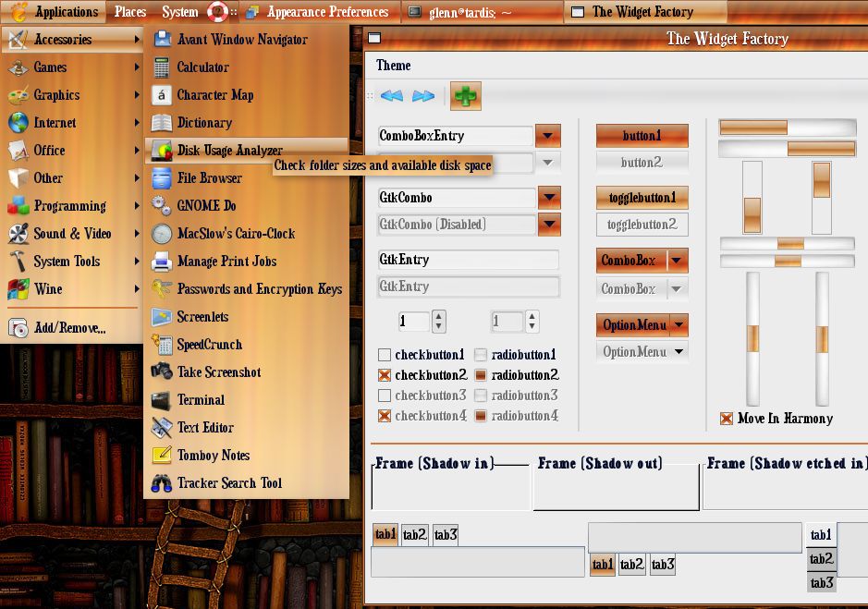Open the ComboBoxEntry dropdown arrow
868x609 pixels.
click(x=548, y=136)
